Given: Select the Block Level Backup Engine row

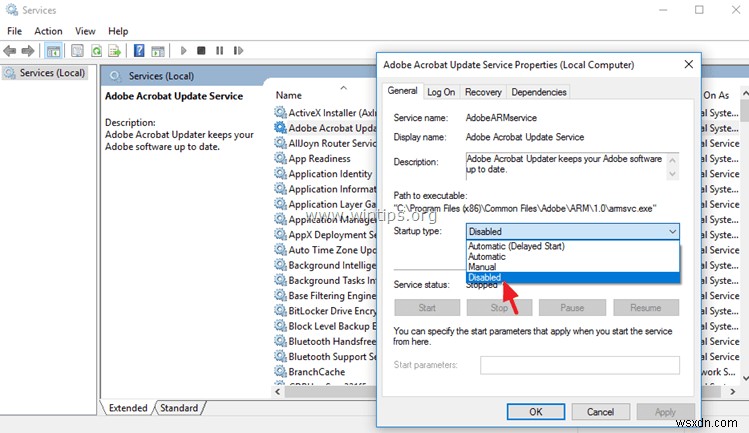Looking at the screenshot, I should pyautogui.click(x=325, y=326).
